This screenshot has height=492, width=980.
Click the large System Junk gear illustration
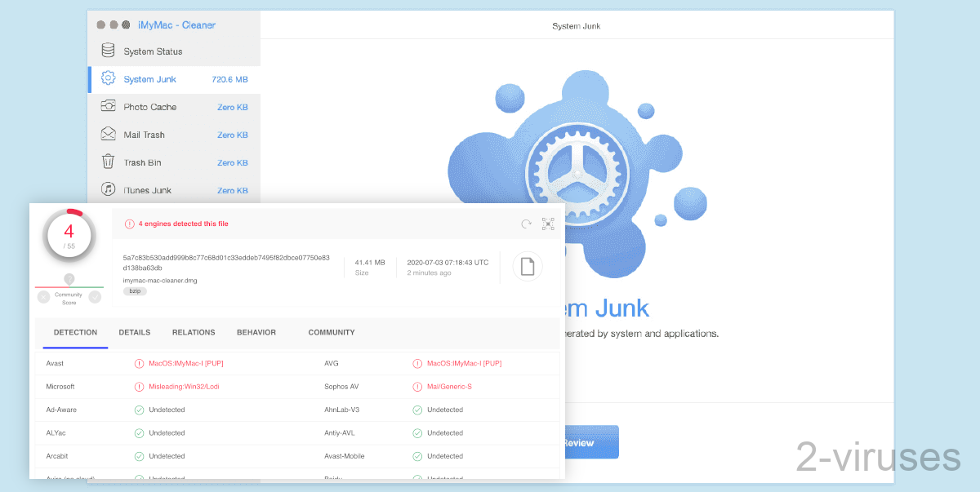pyautogui.click(x=577, y=175)
